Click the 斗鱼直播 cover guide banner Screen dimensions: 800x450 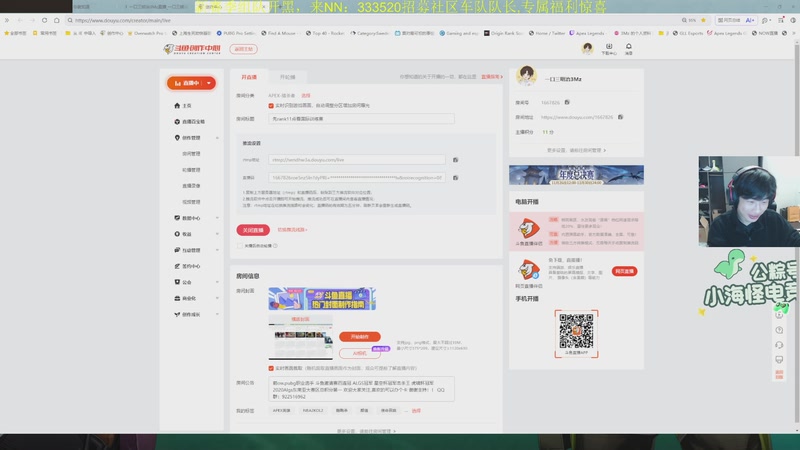pyautogui.click(x=322, y=298)
